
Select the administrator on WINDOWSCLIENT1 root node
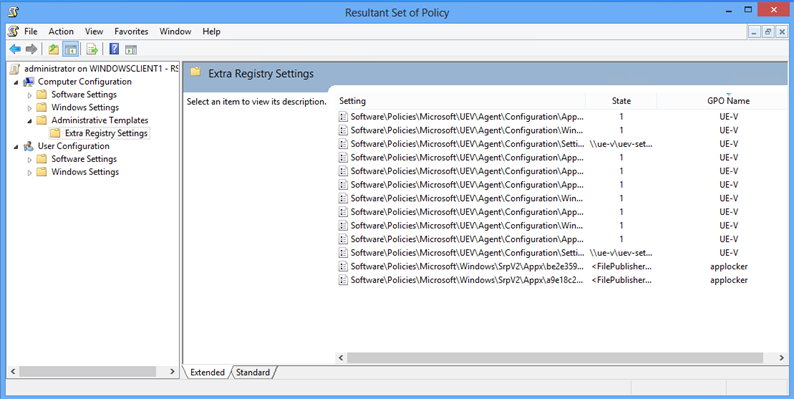click(x=101, y=68)
